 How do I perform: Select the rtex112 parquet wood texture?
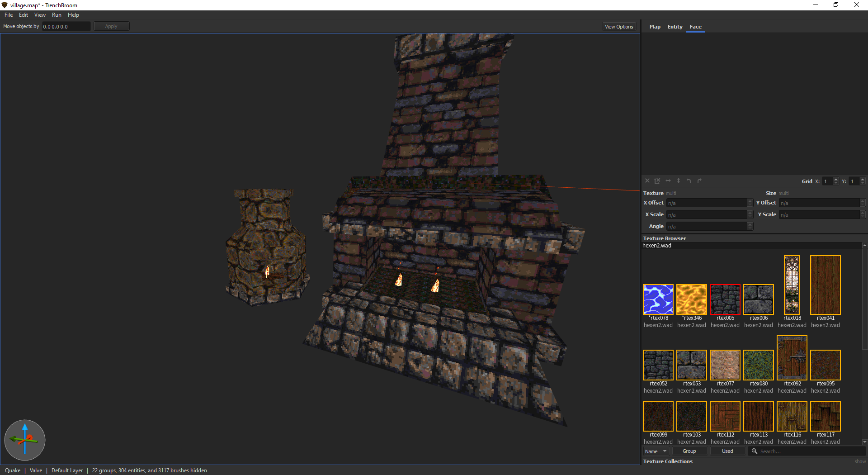[725, 416]
